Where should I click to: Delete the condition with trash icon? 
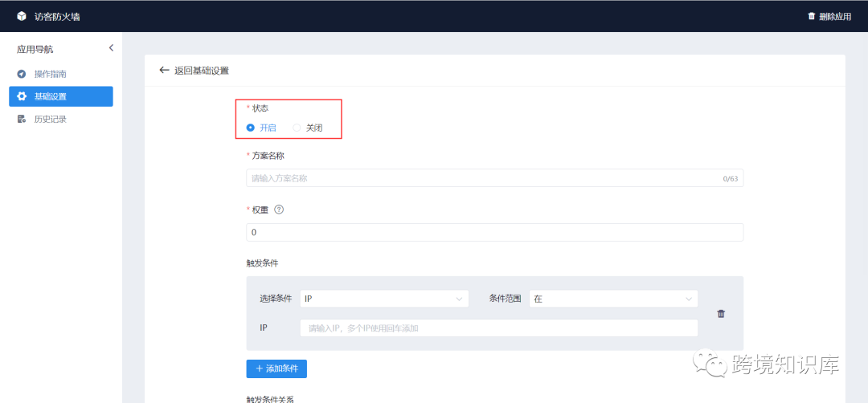coord(721,313)
